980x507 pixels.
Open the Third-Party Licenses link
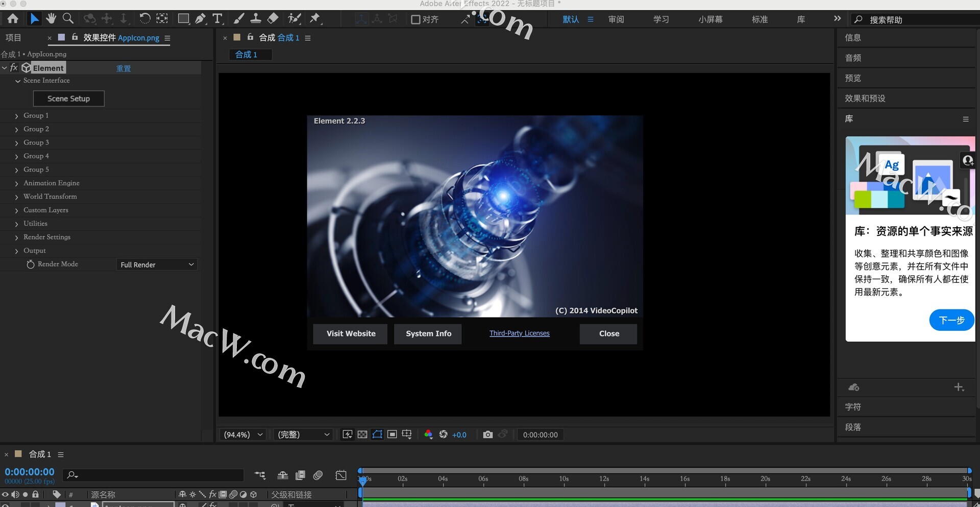point(520,333)
